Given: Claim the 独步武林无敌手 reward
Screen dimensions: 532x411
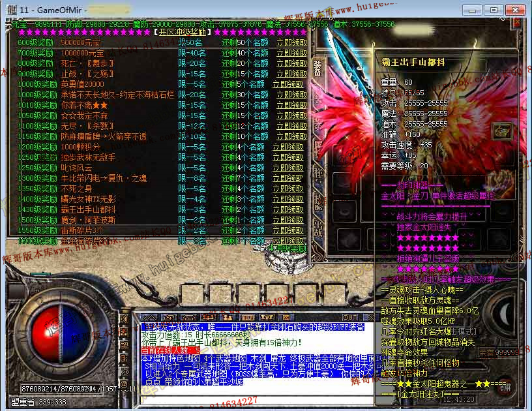Looking at the screenshot, I should pyautogui.click(x=288, y=157).
